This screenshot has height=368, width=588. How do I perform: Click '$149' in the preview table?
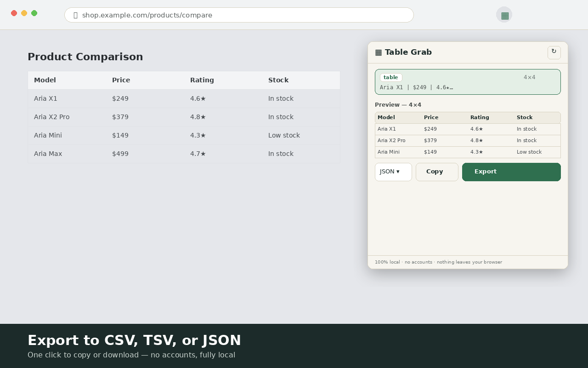click(x=430, y=152)
